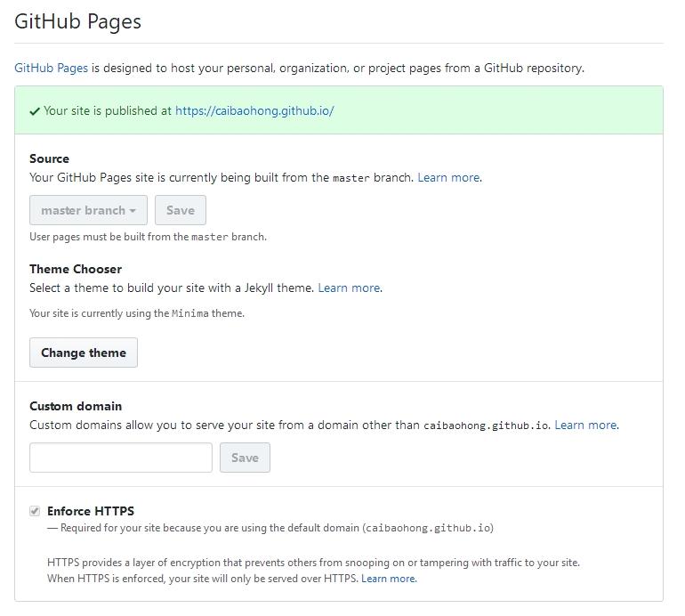
Task: Open Learn more link under Source
Action: 449,177
